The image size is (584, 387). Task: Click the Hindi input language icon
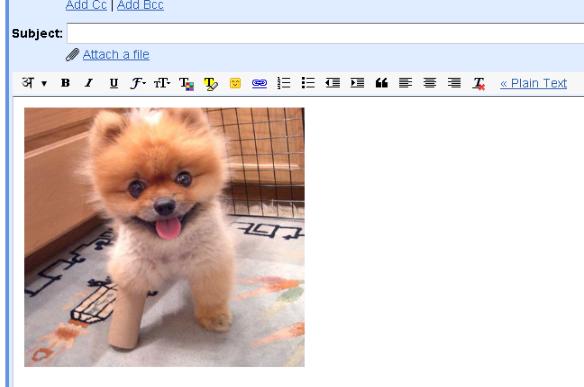(28, 82)
